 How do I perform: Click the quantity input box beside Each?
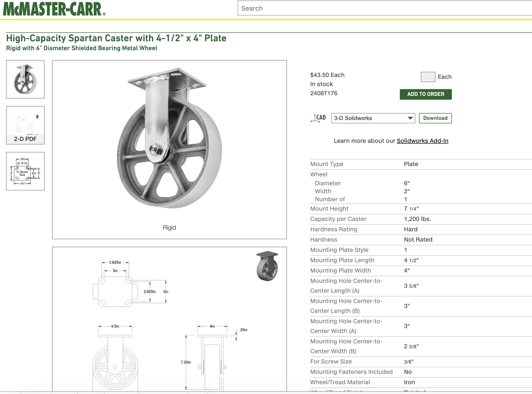(x=428, y=77)
